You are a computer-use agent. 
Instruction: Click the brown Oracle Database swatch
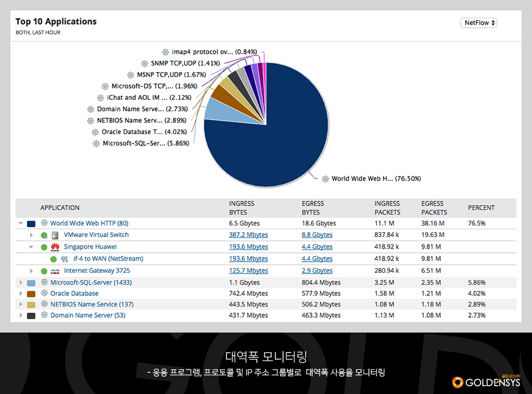(31, 294)
